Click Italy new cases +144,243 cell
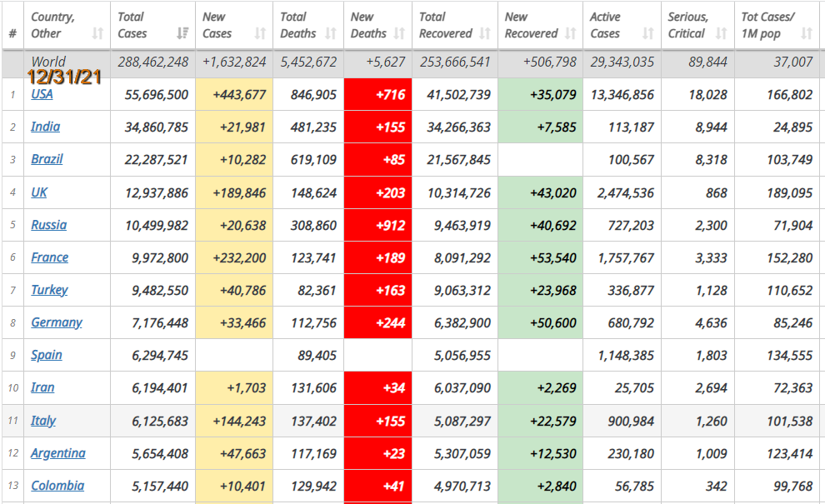 [234, 421]
